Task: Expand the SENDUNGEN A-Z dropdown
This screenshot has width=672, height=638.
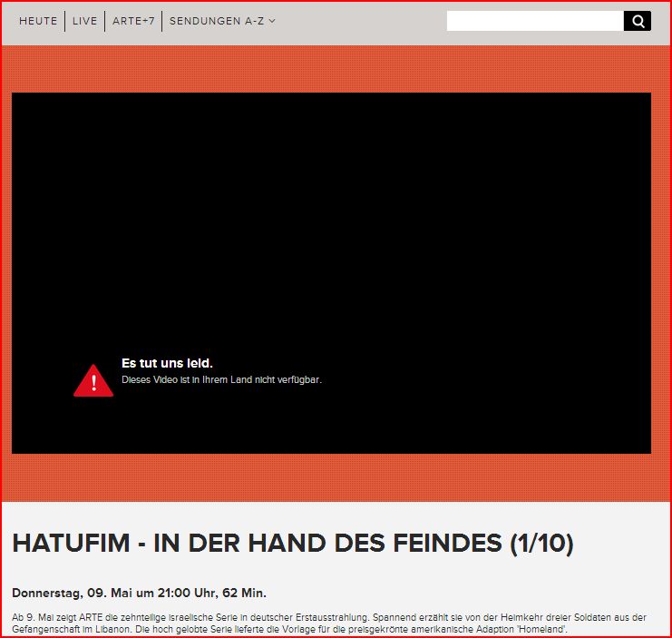Action: [217, 21]
